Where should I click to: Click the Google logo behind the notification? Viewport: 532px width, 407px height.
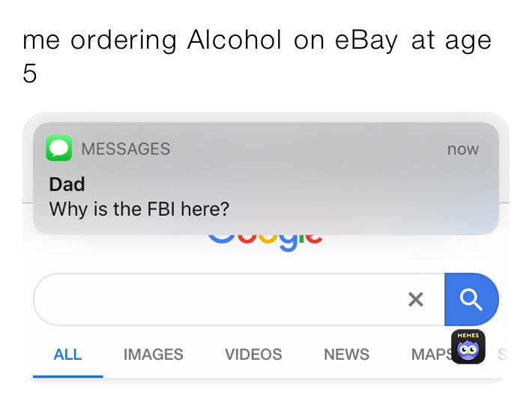click(x=265, y=241)
